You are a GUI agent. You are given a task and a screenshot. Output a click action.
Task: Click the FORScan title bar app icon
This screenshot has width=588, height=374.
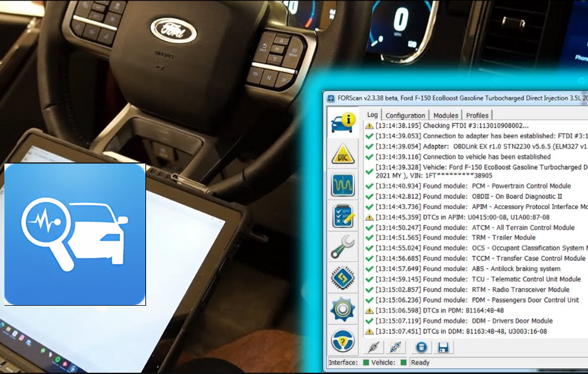pos(331,98)
